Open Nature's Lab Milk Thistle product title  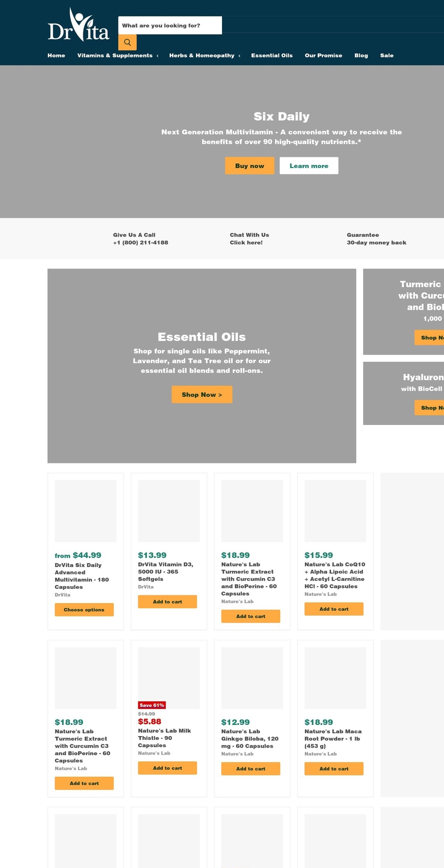[164, 738]
